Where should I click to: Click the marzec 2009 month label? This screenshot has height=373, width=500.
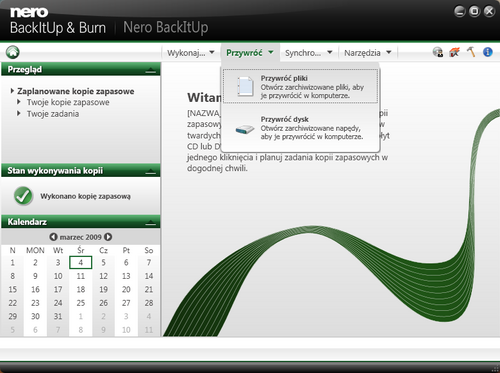click(80, 237)
